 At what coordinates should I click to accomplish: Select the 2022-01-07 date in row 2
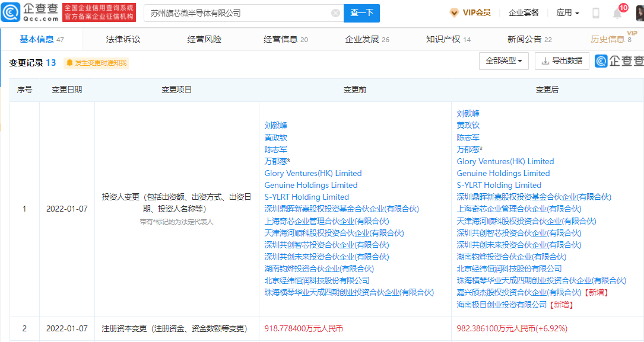point(67,328)
